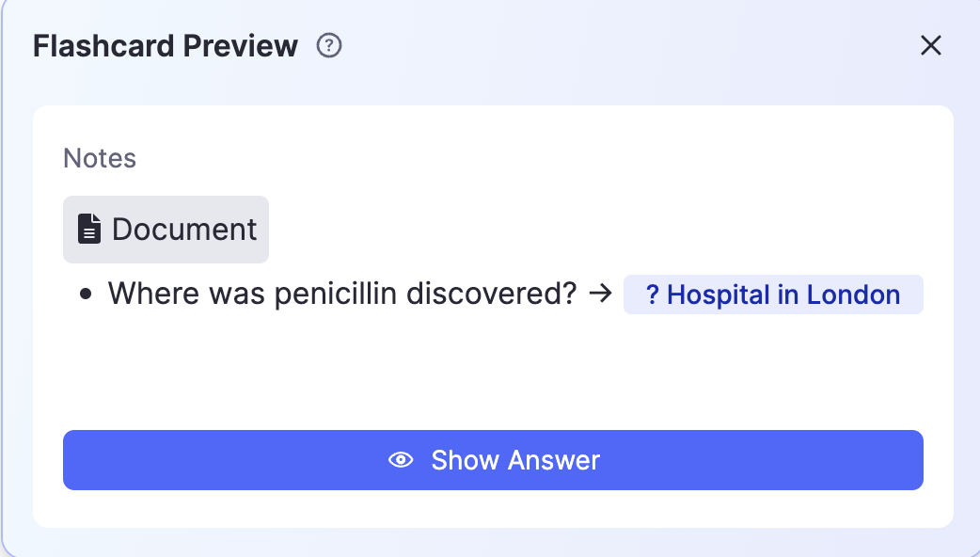Click the Flashcard Preview title

pyautogui.click(x=166, y=45)
